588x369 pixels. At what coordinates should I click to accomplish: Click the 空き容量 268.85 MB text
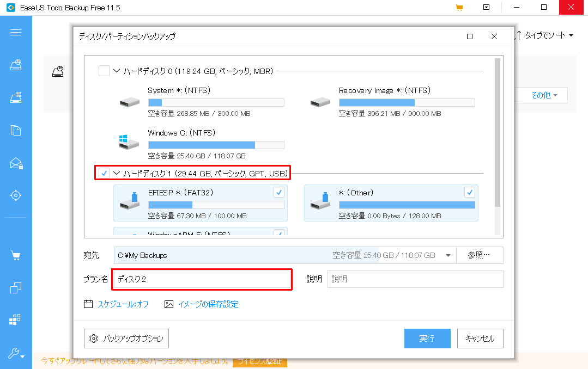click(x=199, y=114)
